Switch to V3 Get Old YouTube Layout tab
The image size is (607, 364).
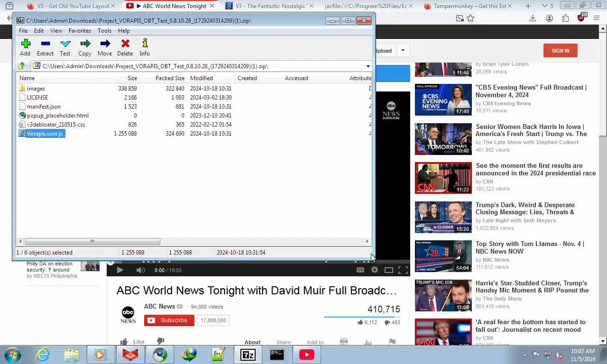pos(71,6)
